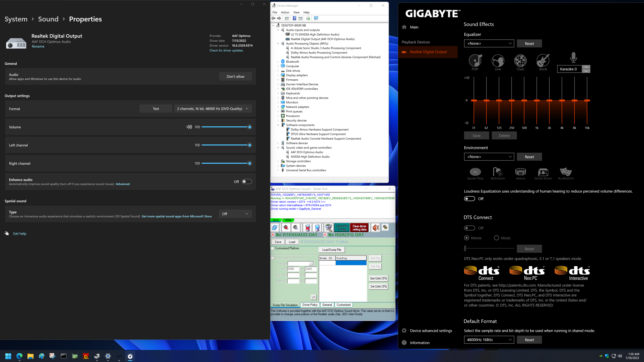Click the red X box beside No HDACFG.DAT
Viewport: 644px width, 362px height.
point(325,235)
